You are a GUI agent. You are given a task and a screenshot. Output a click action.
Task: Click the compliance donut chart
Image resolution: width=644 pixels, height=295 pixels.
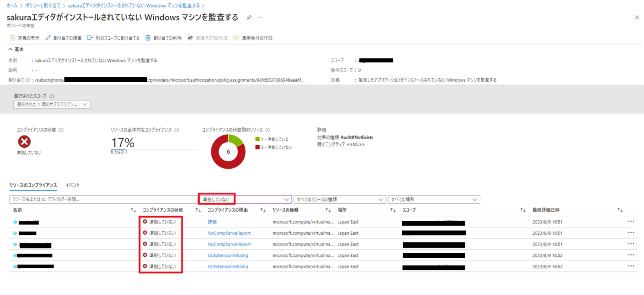coord(228,152)
